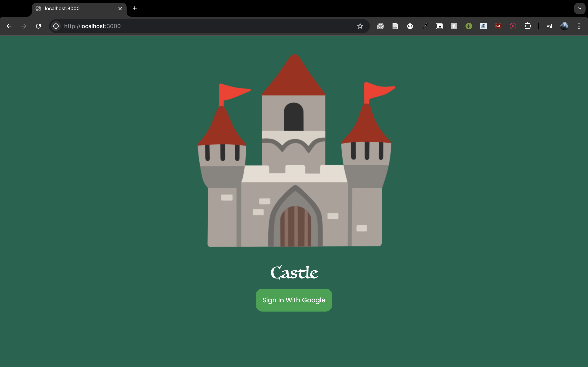Open the eyedropper color picker extension
588x367 pixels.
425,26
